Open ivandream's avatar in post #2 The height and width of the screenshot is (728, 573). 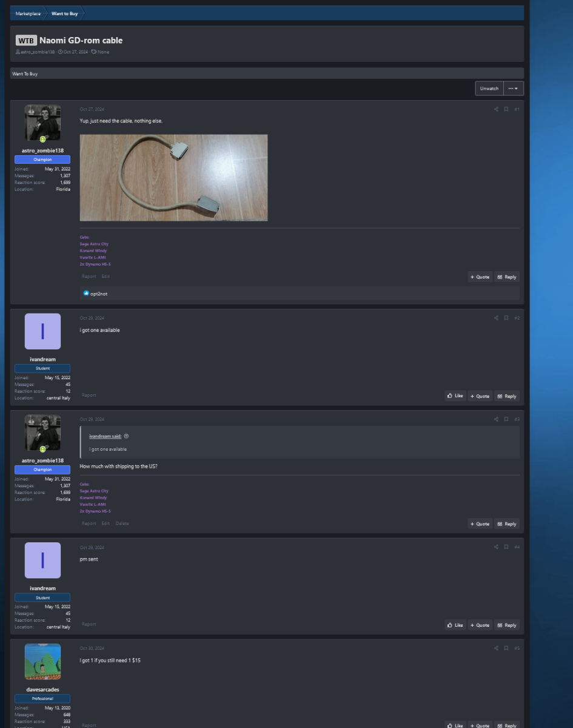pyautogui.click(x=42, y=331)
